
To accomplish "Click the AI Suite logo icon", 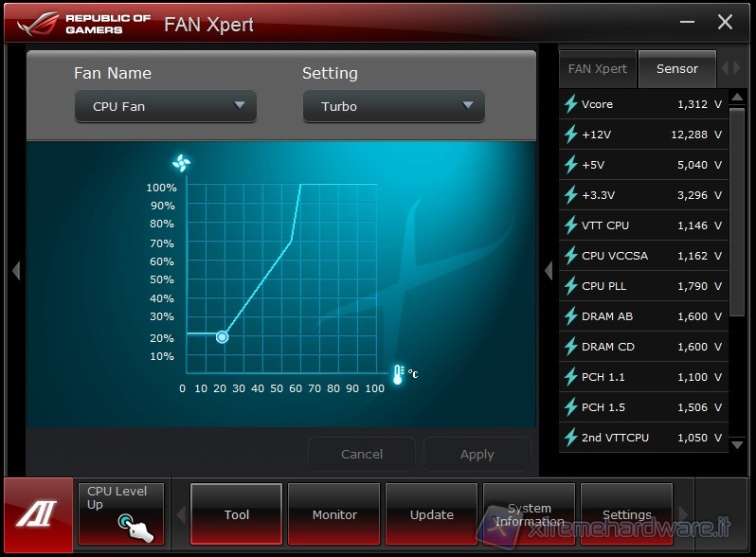I will (x=37, y=514).
